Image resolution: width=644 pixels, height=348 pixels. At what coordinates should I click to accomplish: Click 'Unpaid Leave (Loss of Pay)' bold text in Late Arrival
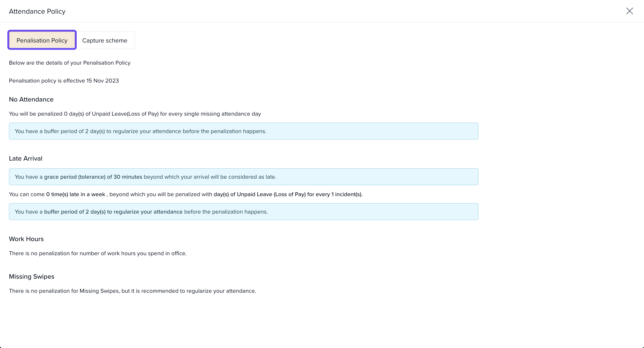coord(271,195)
